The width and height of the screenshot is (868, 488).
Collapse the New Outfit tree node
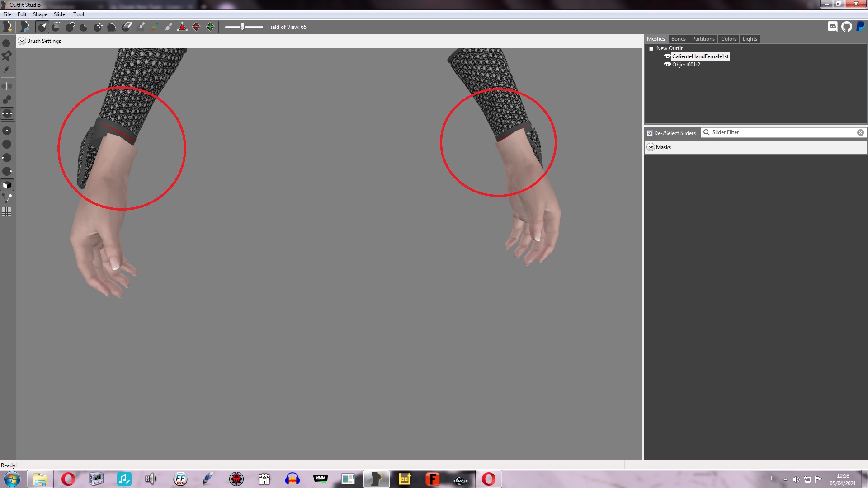tap(651, 49)
